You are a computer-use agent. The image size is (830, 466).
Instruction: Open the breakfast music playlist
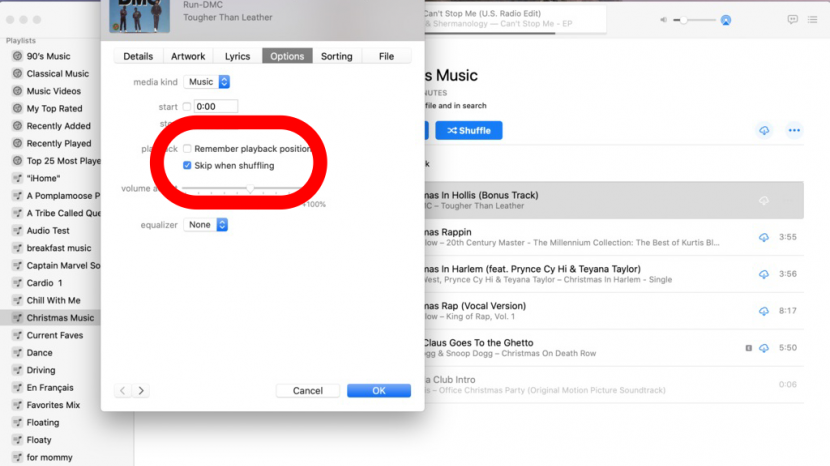[59, 248]
